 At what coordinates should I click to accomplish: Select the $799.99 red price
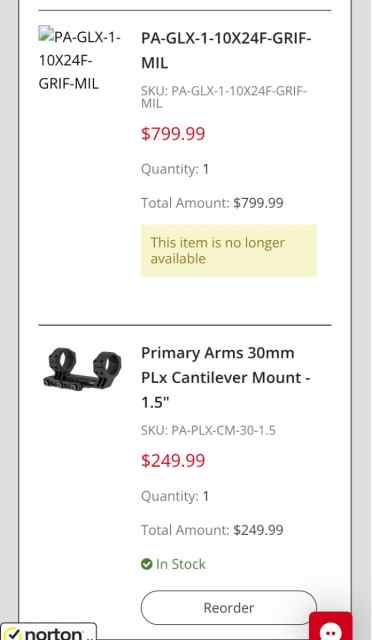173,134
